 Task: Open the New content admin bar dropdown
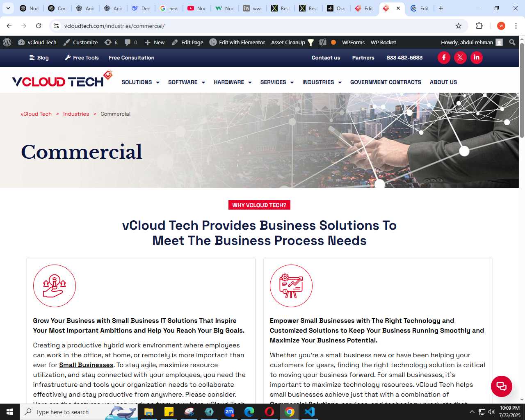[154, 42]
